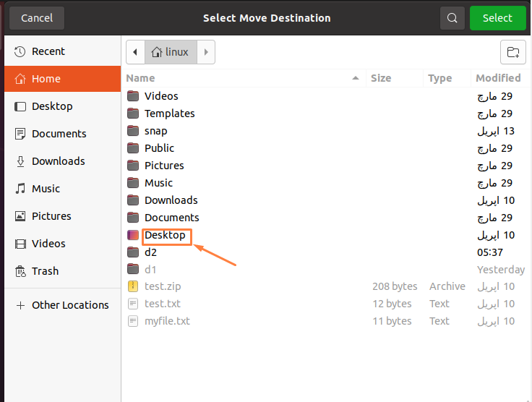This screenshot has width=532, height=402.
Task: Open Desktop in the sidebar
Action: pyautogui.click(x=63, y=106)
